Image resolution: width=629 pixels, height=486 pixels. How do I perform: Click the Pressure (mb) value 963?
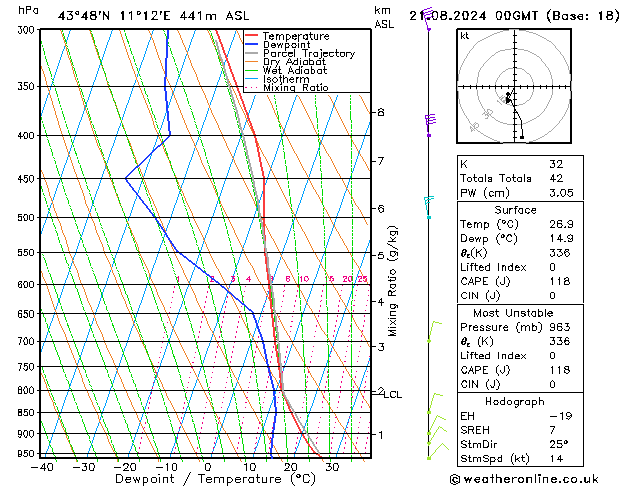coord(560,327)
